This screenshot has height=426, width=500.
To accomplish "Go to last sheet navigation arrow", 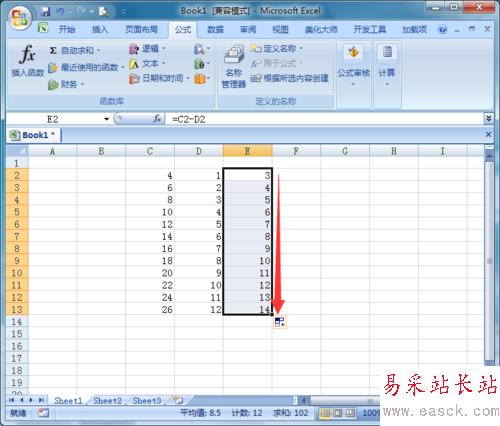I will coord(41,400).
